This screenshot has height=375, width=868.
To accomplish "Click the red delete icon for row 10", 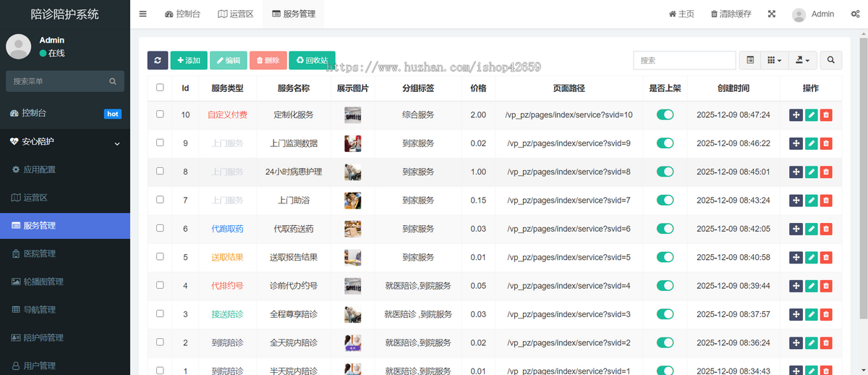I will point(826,114).
